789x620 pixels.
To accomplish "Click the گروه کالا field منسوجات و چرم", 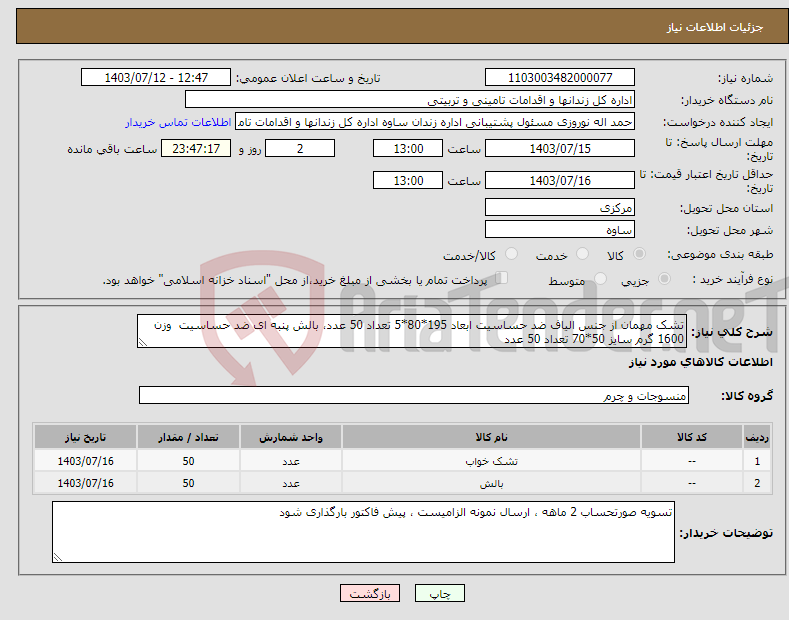I will pyautogui.click(x=414, y=395).
